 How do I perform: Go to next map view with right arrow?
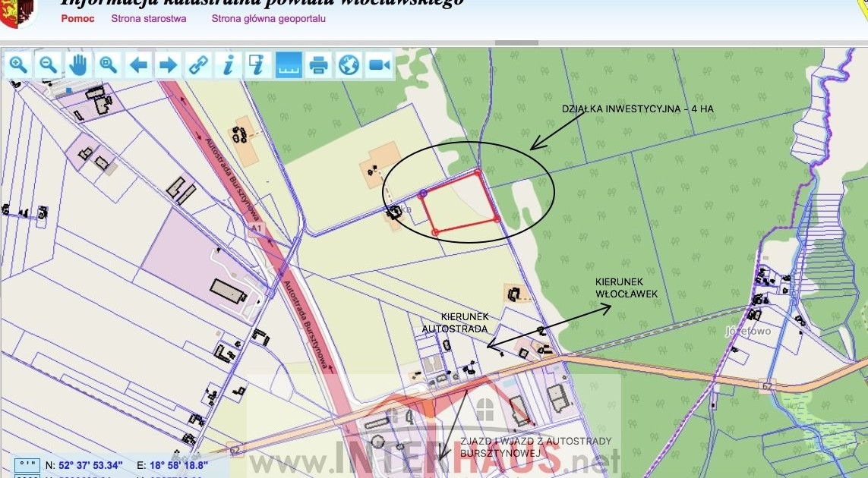(167, 64)
